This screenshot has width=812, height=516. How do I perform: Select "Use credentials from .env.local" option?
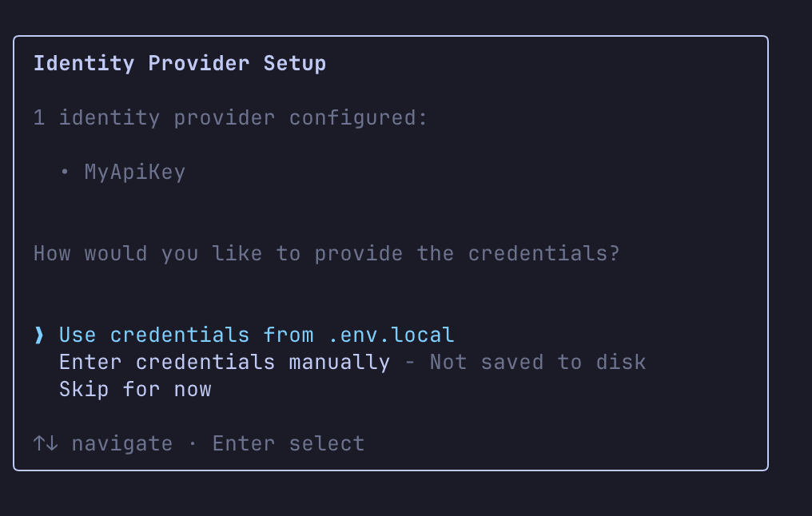tap(256, 335)
